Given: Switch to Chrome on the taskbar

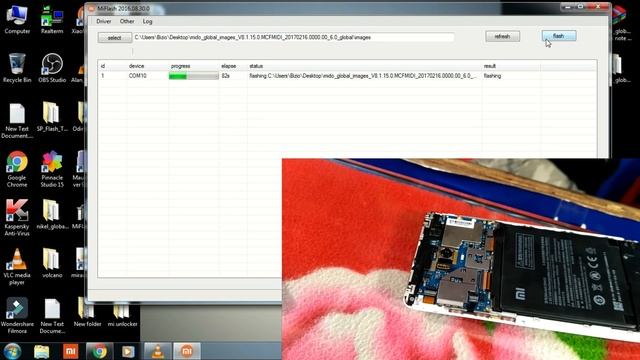Looking at the screenshot, I should coord(99,351).
